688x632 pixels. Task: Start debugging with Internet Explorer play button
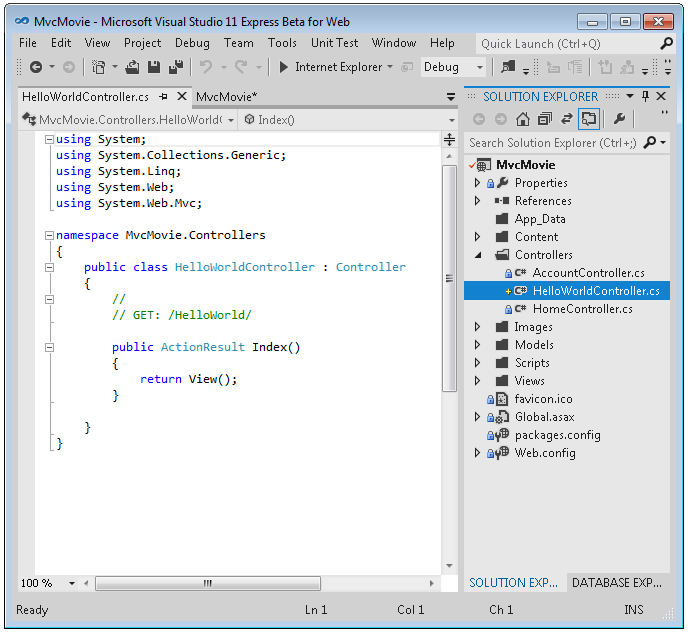point(283,67)
